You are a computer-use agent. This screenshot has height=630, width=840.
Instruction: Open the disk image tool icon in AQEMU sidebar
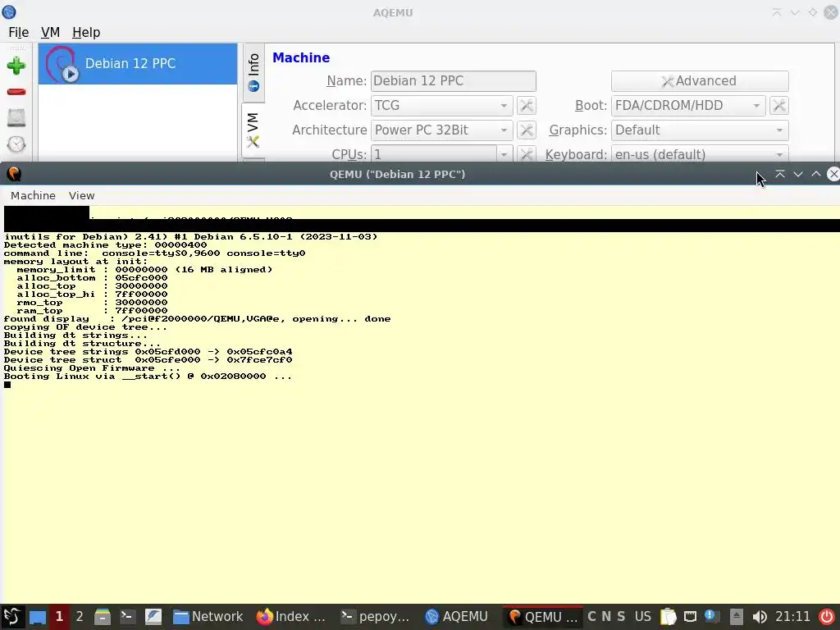tap(16, 118)
